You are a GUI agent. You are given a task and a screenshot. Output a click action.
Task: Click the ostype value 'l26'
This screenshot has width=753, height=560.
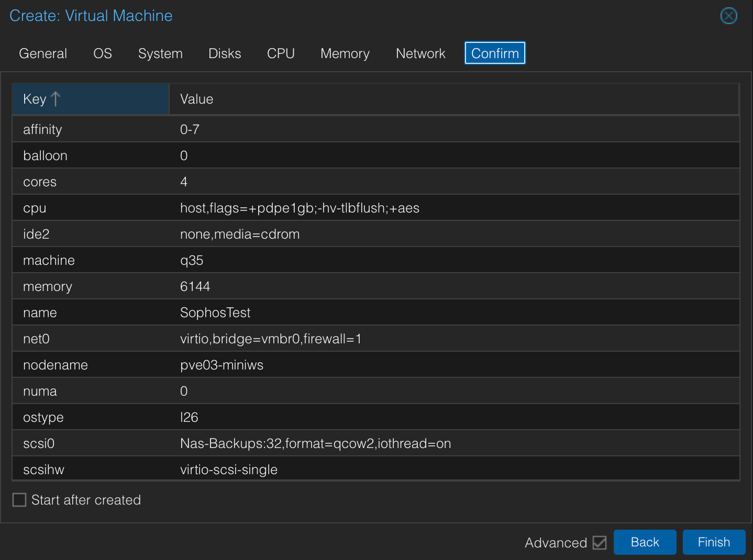point(189,417)
